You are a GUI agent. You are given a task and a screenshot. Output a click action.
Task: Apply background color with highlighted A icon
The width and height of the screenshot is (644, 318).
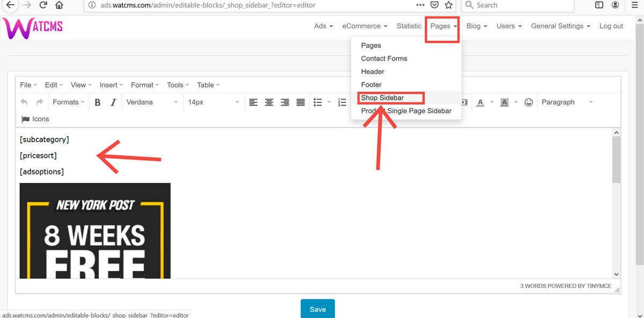click(504, 102)
